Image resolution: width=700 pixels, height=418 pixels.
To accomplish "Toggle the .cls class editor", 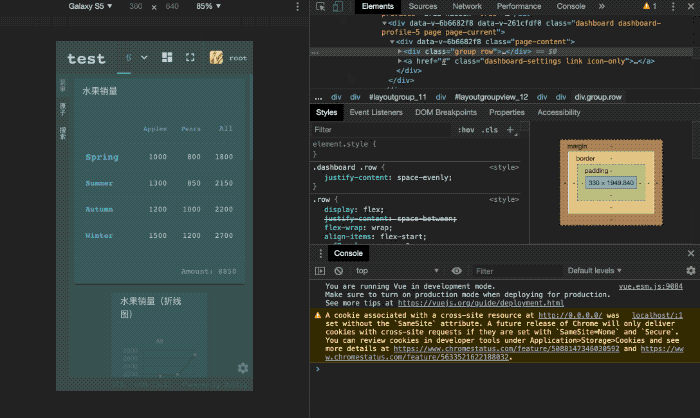I will click(490, 130).
